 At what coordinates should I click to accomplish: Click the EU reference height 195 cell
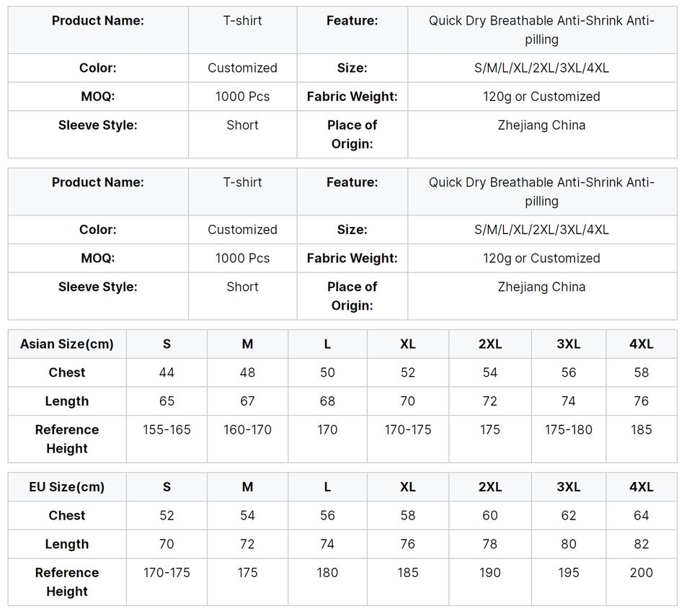point(569,573)
